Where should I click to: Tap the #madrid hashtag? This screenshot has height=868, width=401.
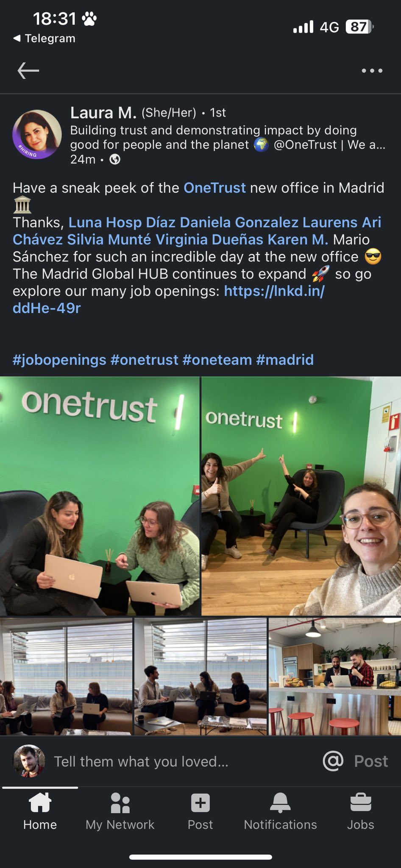tap(285, 360)
